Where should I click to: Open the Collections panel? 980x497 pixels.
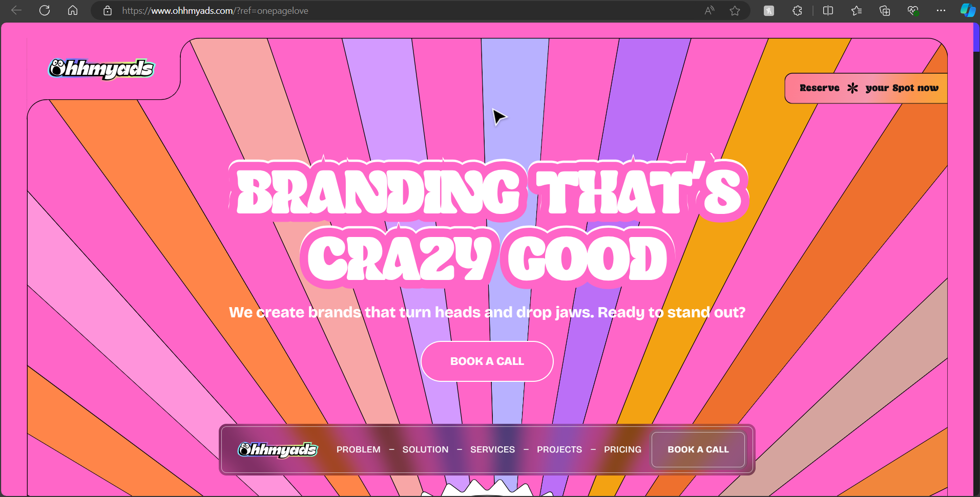(885, 11)
